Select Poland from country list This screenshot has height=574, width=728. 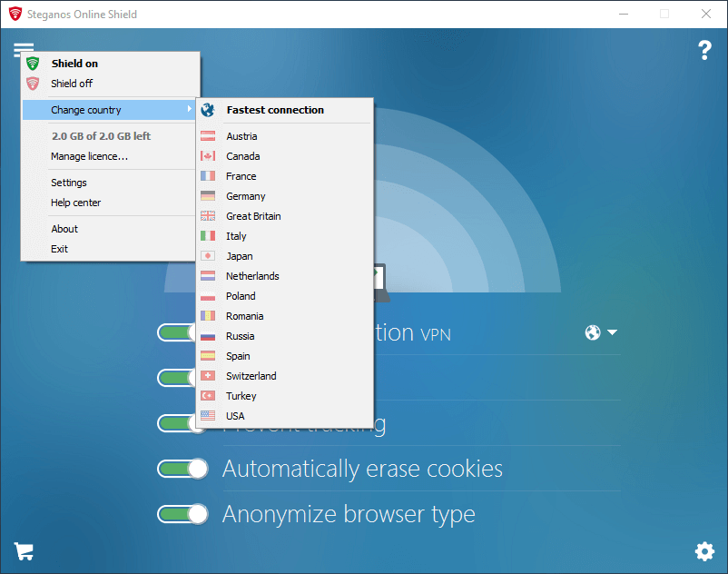pos(285,296)
